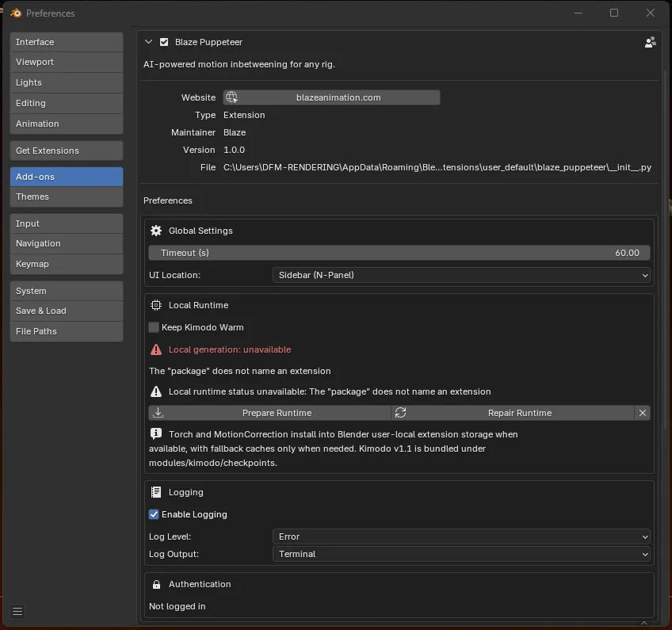Image resolution: width=672 pixels, height=630 pixels.
Task: Open System preferences
Action: pyautogui.click(x=67, y=291)
